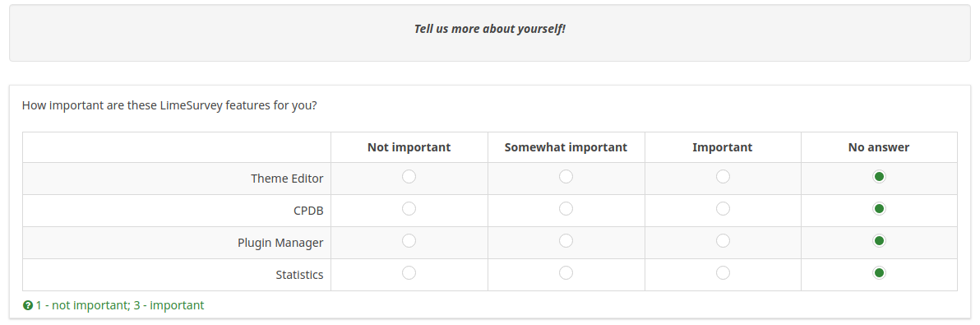Rate Plugin Manager as Not important

pyautogui.click(x=409, y=240)
